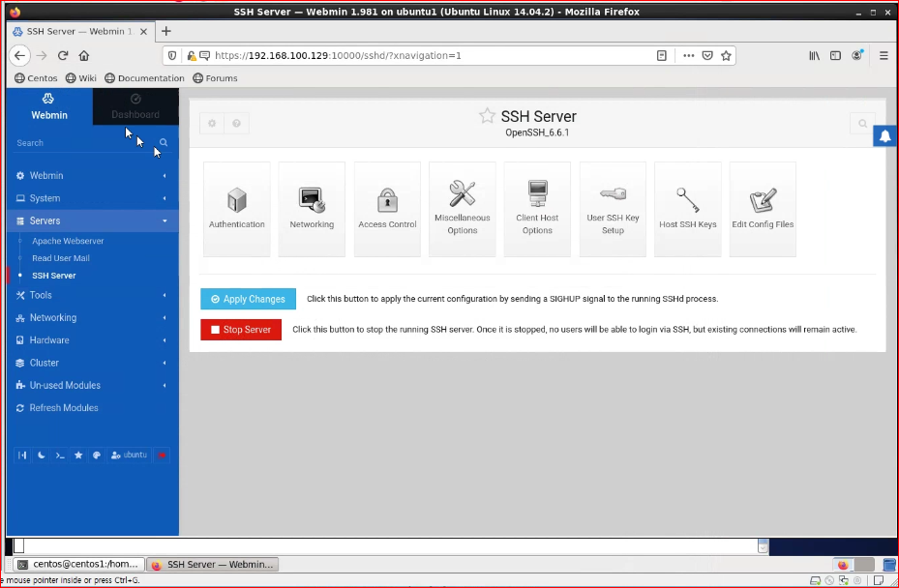Image resolution: width=899 pixels, height=588 pixels.
Task: Click the search icon in module header
Action: click(x=862, y=123)
